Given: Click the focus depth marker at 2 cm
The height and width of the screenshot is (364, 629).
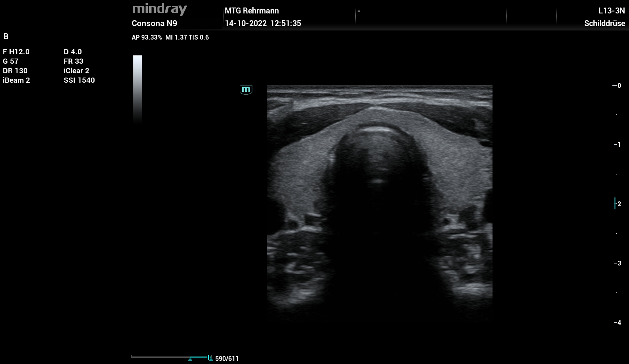Looking at the screenshot, I should click(x=615, y=203).
